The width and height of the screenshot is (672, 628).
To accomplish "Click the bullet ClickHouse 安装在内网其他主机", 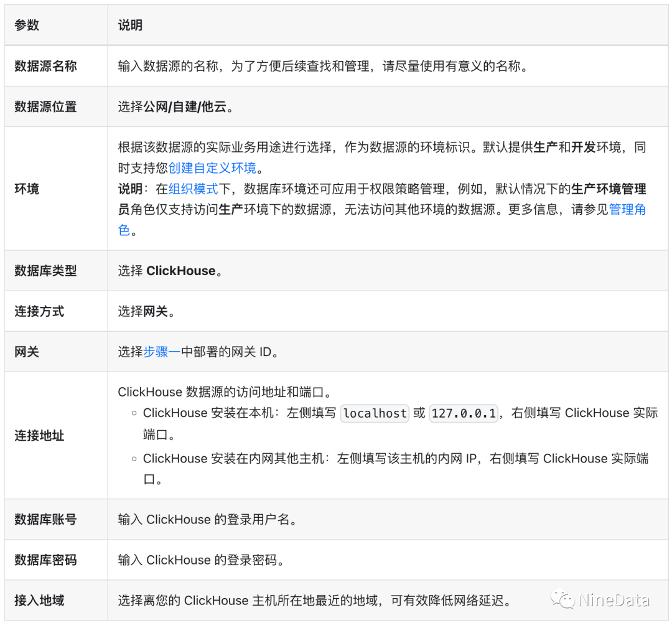I will pyautogui.click(x=396, y=469).
